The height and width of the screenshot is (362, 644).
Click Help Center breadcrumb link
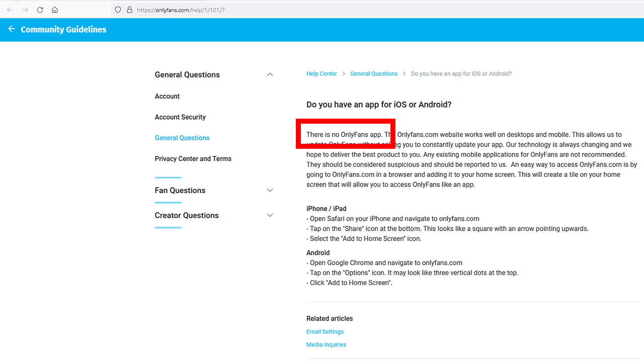321,73
